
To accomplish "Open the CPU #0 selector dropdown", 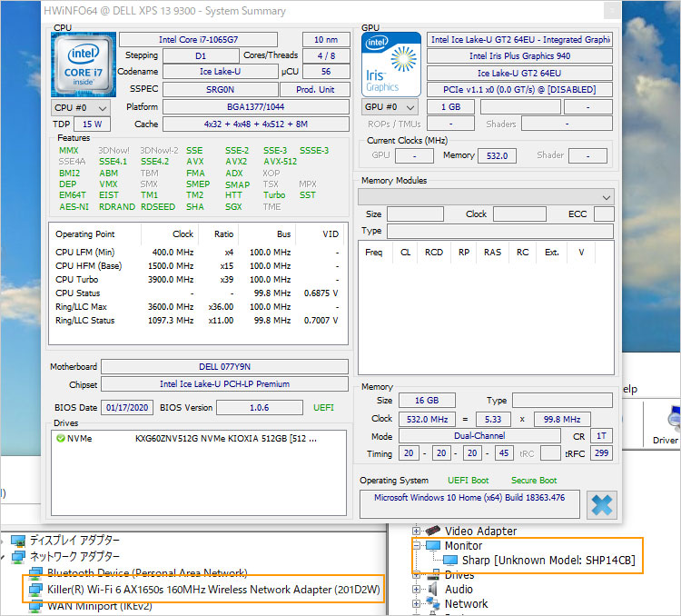I will tap(80, 107).
